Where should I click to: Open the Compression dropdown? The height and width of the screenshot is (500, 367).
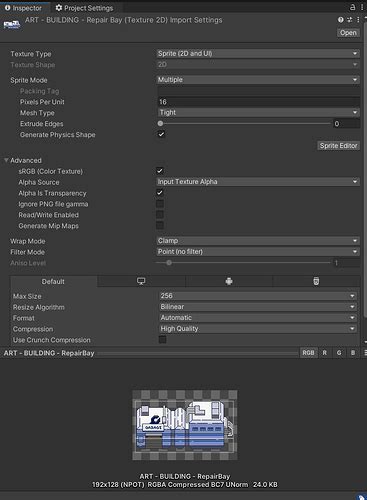click(x=258, y=329)
